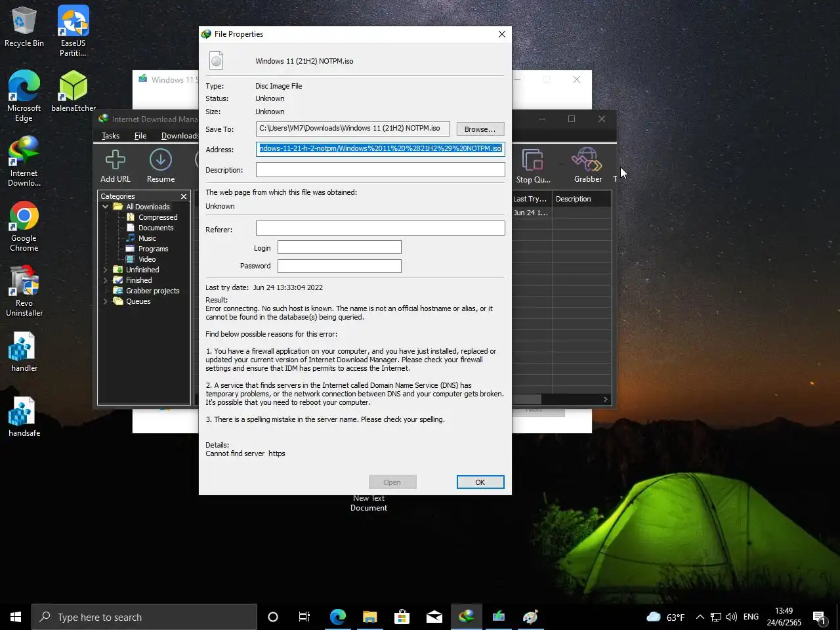Open the Downloads menu in IDM
The height and width of the screenshot is (630, 840).
[179, 136]
